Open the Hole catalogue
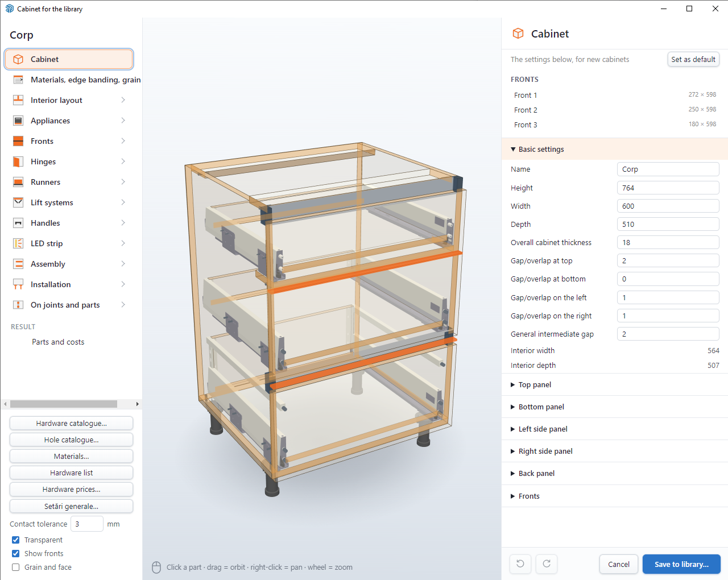Image resolution: width=728 pixels, height=580 pixels. click(71, 440)
